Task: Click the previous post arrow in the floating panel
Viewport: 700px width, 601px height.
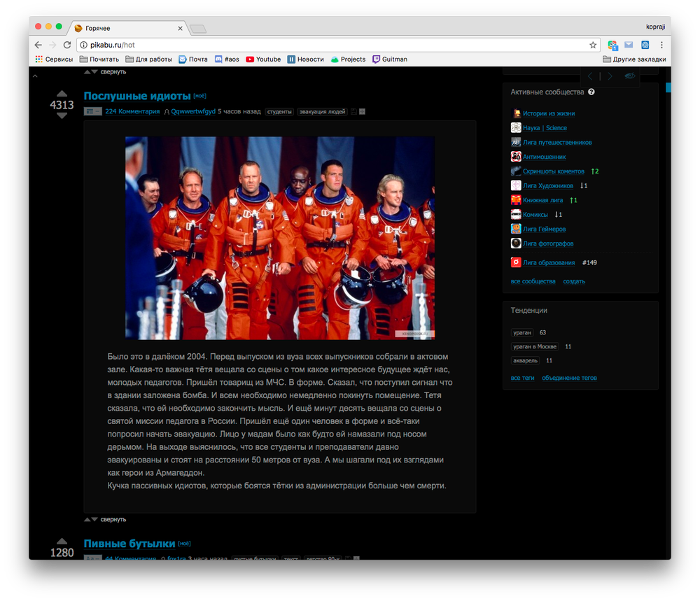Action: coord(590,76)
